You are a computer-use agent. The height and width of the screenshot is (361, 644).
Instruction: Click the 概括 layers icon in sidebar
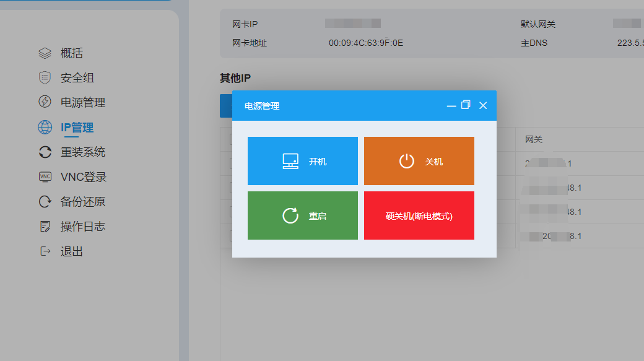pos(45,53)
